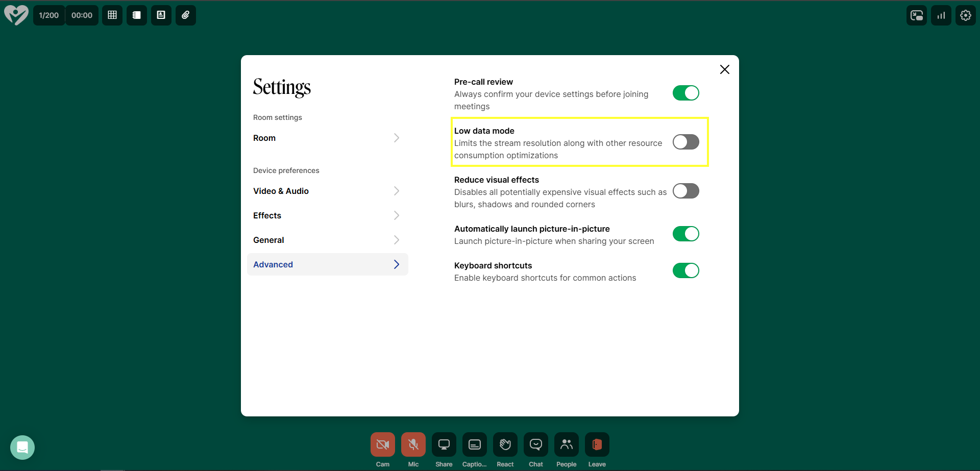Expand Video & Audio chevron
The width and height of the screenshot is (980, 471).
[x=397, y=191]
